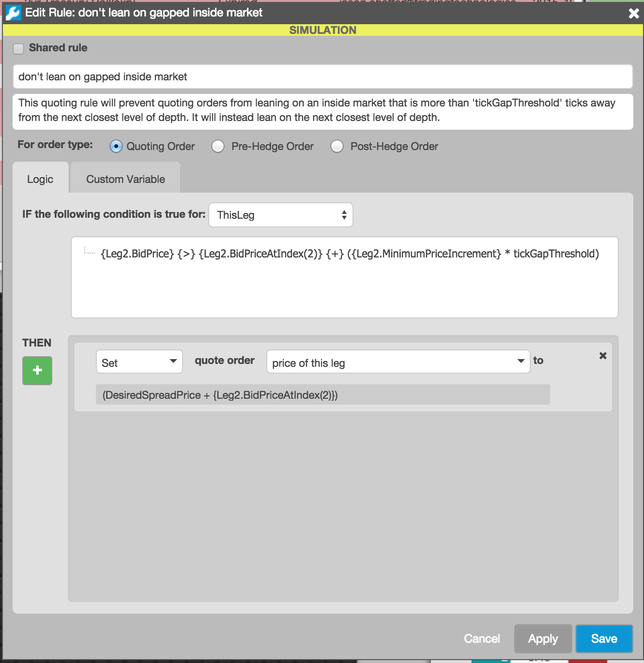Screen dimensions: 644x663
Task: Click the DesiredSpreadPrice expression field
Action: pyautogui.click(x=322, y=395)
